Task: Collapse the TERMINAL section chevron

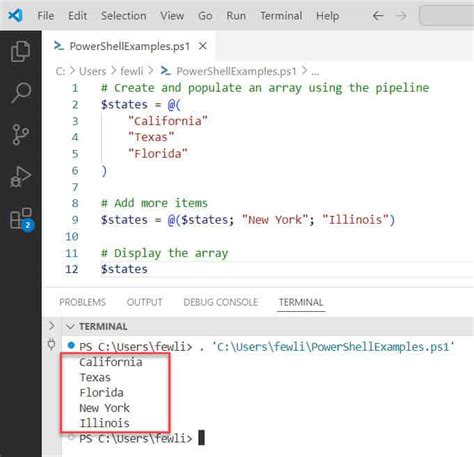Action: tap(70, 326)
